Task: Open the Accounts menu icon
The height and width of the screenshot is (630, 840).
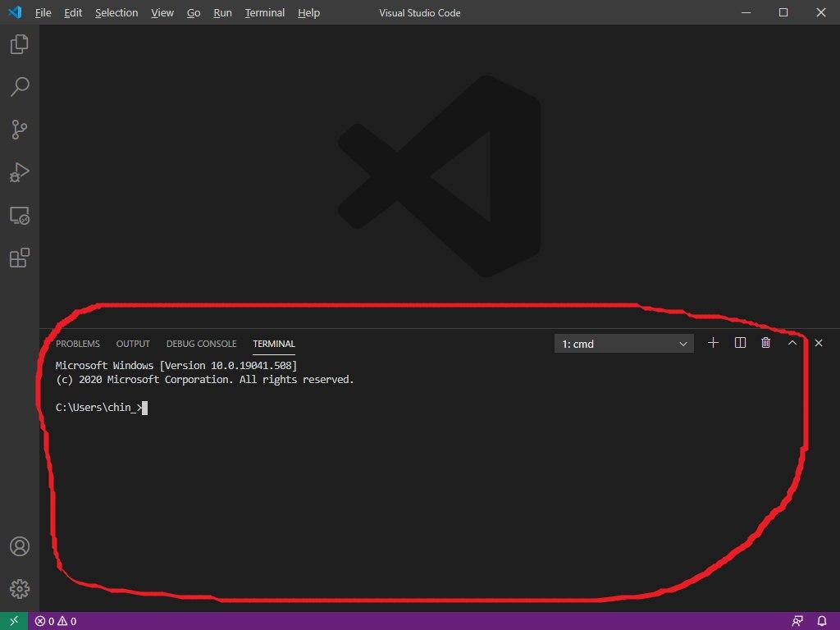Action: [x=20, y=546]
